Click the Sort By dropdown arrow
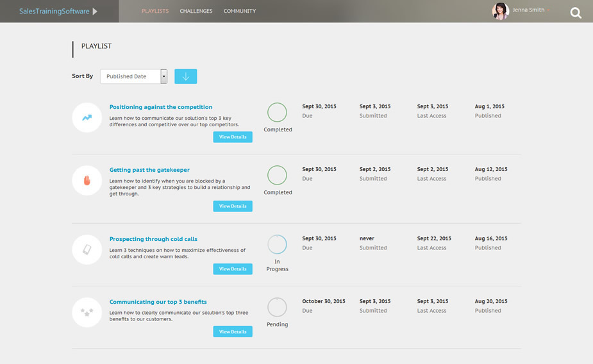The height and width of the screenshot is (364, 593). [163, 76]
